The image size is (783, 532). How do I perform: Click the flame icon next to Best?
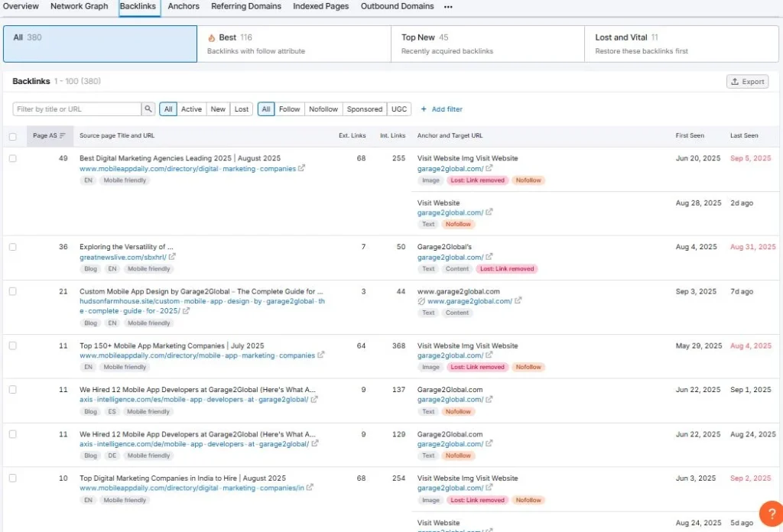pyautogui.click(x=211, y=38)
